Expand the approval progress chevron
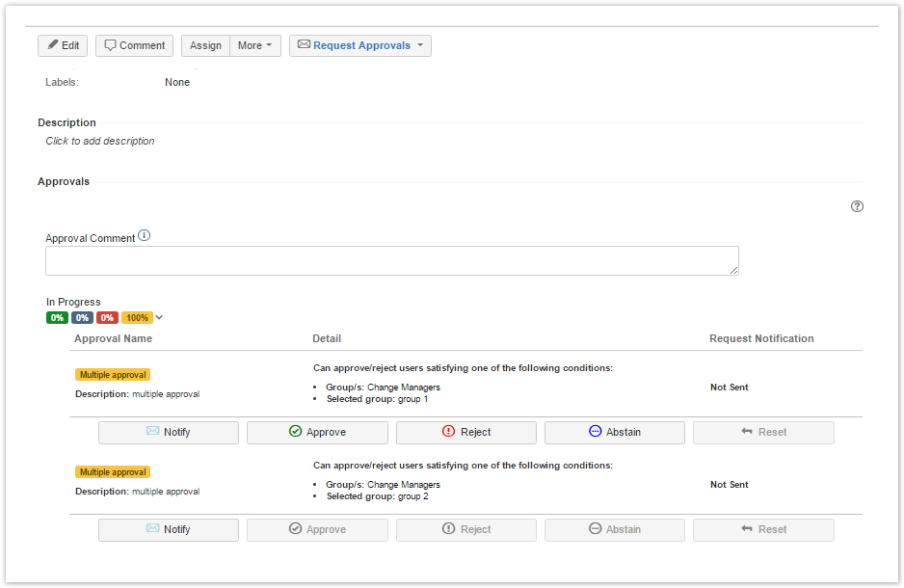The image size is (904, 588). (160, 317)
